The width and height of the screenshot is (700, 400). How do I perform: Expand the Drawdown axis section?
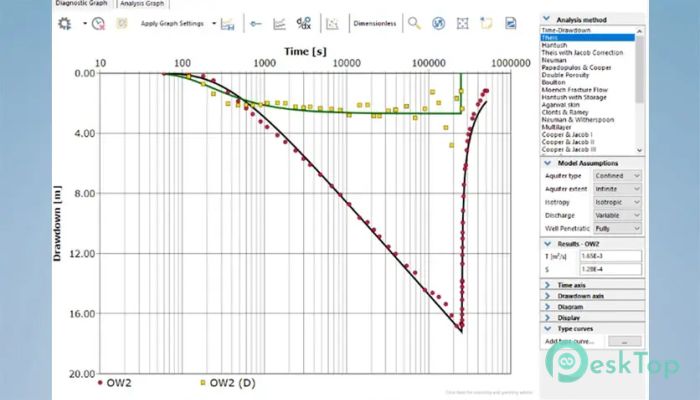coord(548,296)
